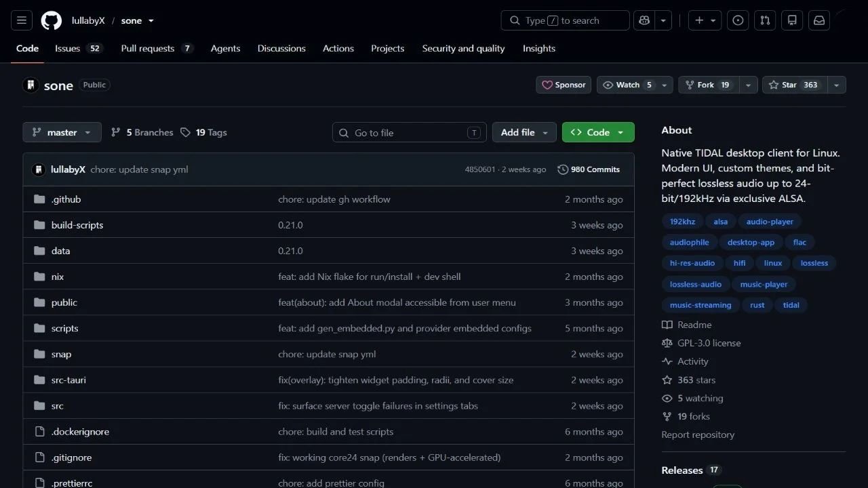The height and width of the screenshot is (488, 868).
Task: Expand the Star lists dropdown arrow
Action: click(837, 85)
